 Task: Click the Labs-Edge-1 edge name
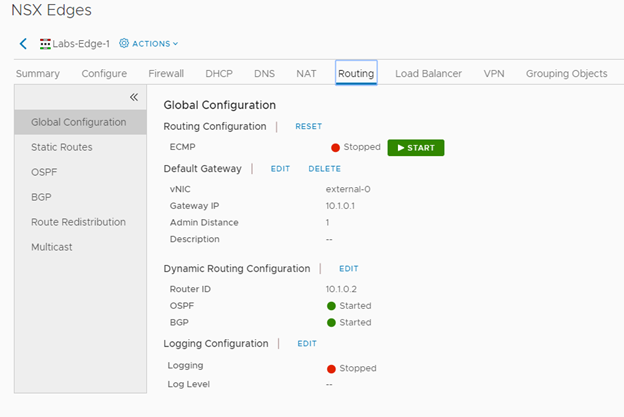point(81,44)
